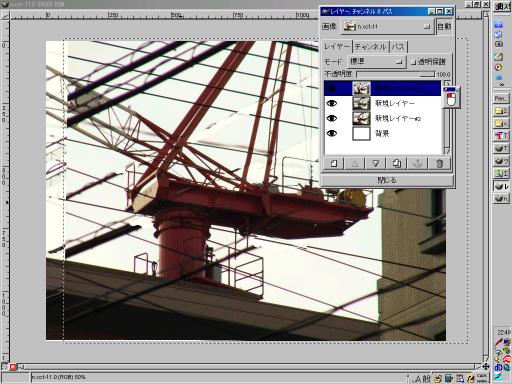
Task: Enable the 透明保護 checkbox
Action: [x=414, y=62]
